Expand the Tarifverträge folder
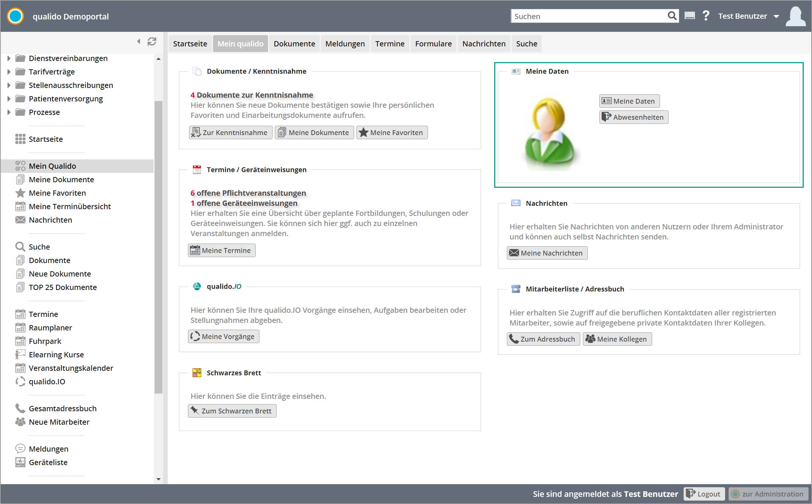This screenshot has height=504, width=812. (9, 71)
